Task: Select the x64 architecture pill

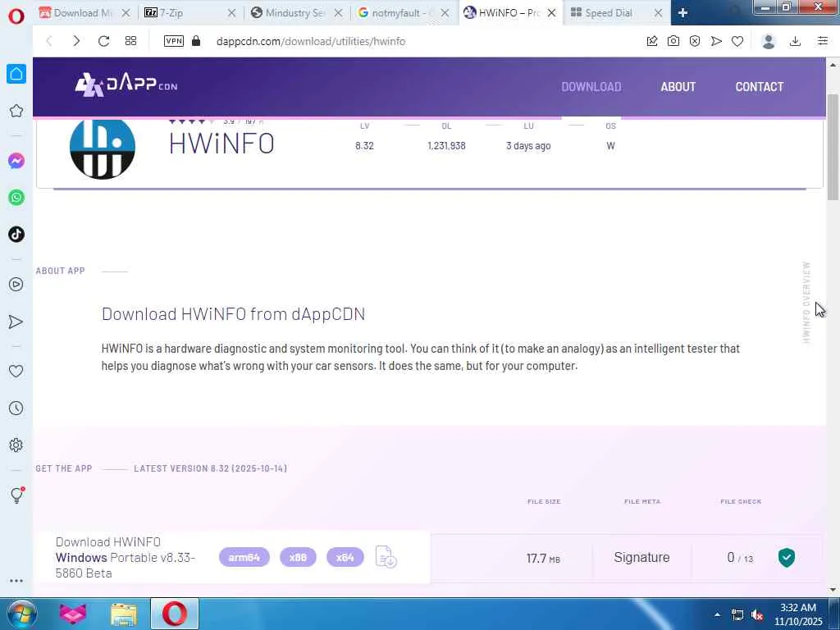Action: (345, 557)
